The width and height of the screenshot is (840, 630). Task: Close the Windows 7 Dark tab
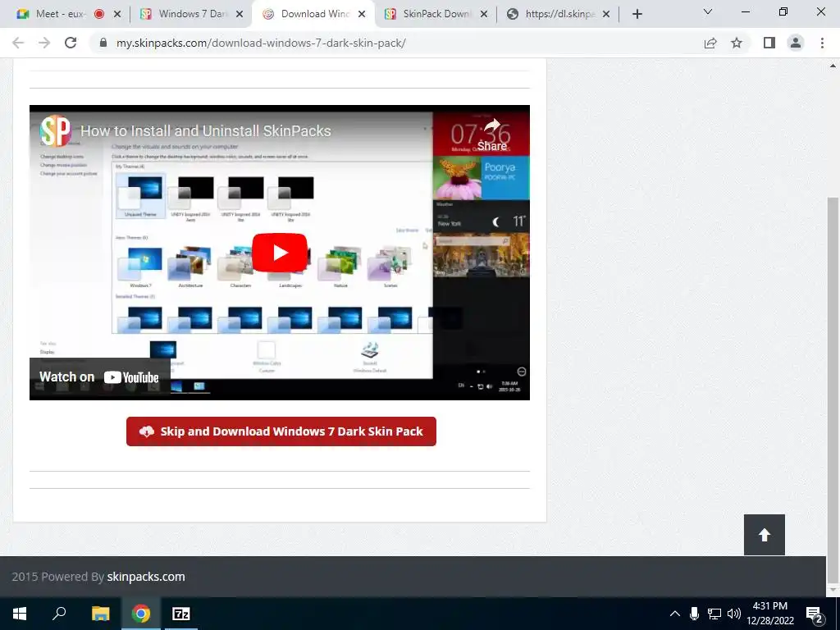[x=240, y=15]
